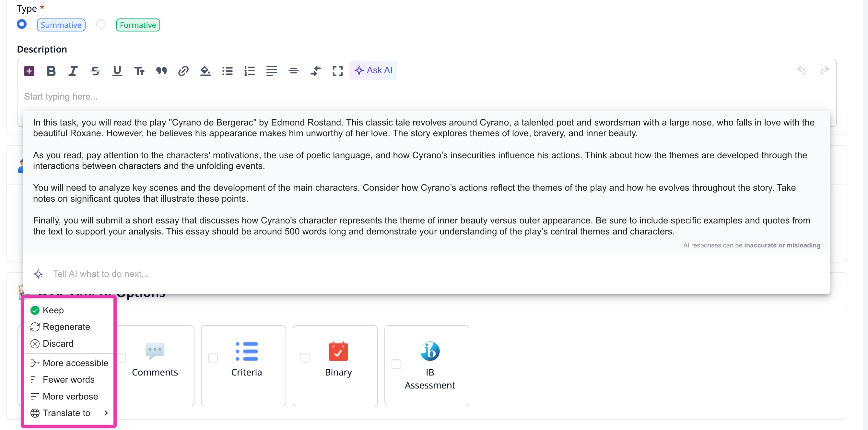The height and width of the screenshot is (430, 868).
Task: Insert a blockquote
Action: pyautogui.click(x=161, y=70)
